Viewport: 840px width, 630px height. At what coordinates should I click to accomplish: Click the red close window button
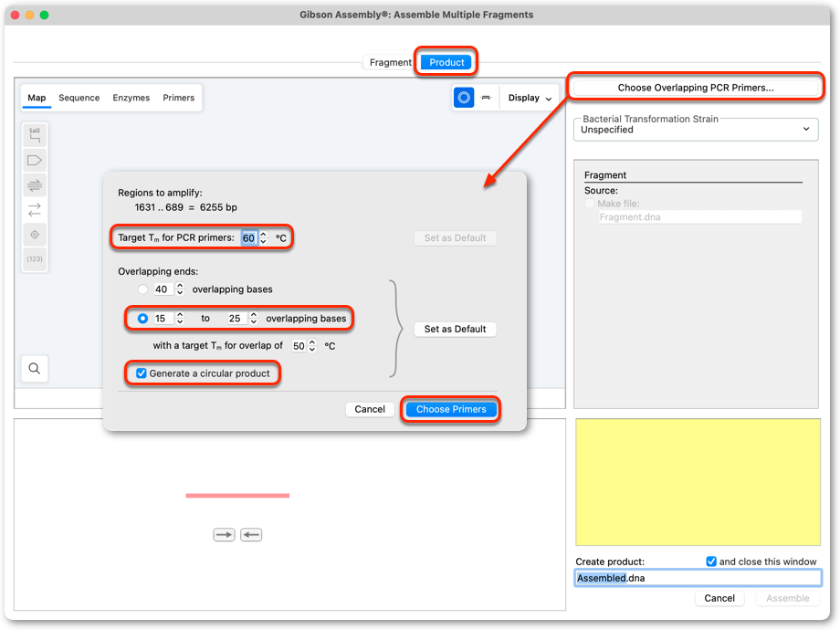16,15
